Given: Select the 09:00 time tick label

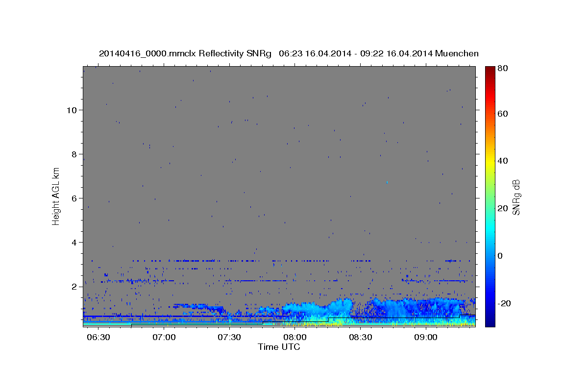Looking at the screenshot, I should pos(425,337).
